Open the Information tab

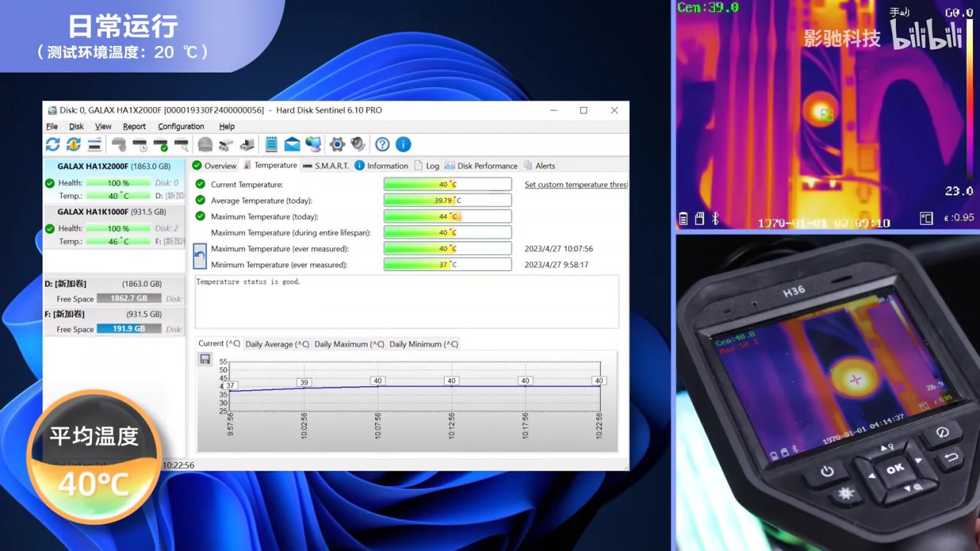pyautogui.click(x=381, y=165)
